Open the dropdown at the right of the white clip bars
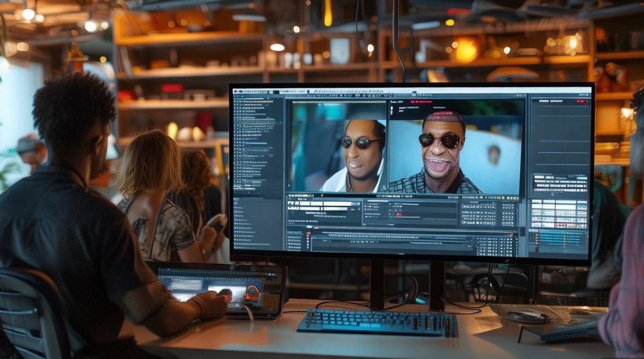The image size is (644, 359). tap(357, 205)
